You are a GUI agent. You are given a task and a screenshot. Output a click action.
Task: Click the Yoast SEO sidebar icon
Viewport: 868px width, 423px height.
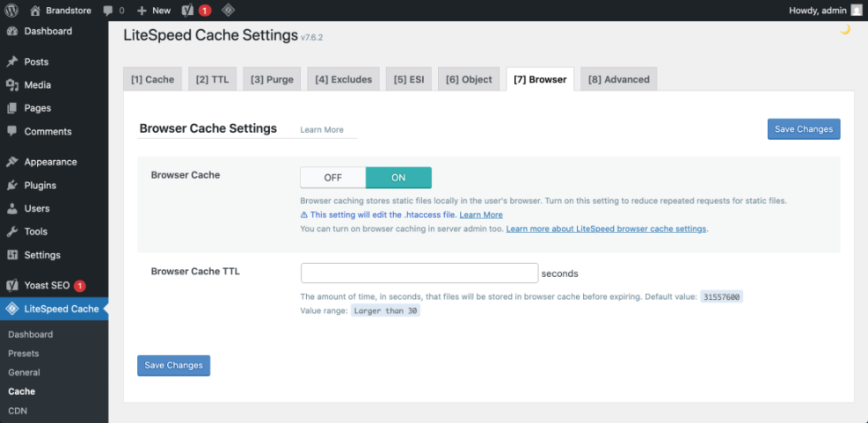pos(12,286)
